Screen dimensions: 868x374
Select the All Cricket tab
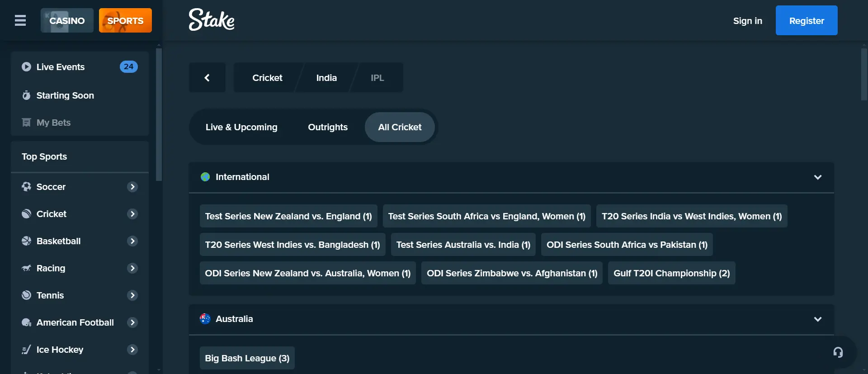(x=400, y=127)
